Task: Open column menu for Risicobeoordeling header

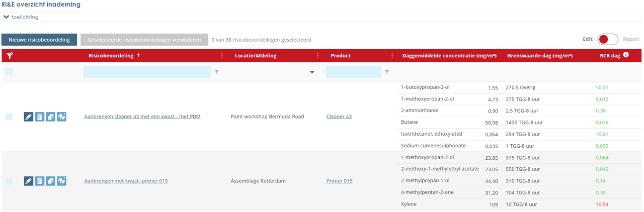Action: point(222,56)
